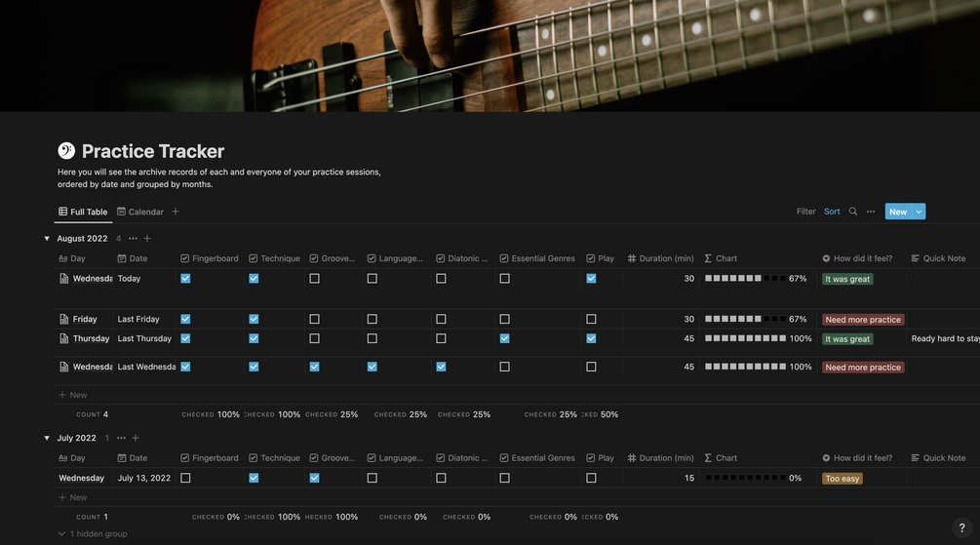
Task: Uncheck Fingerboard for Today's Wednesday row
Action: tap(185, 279)
